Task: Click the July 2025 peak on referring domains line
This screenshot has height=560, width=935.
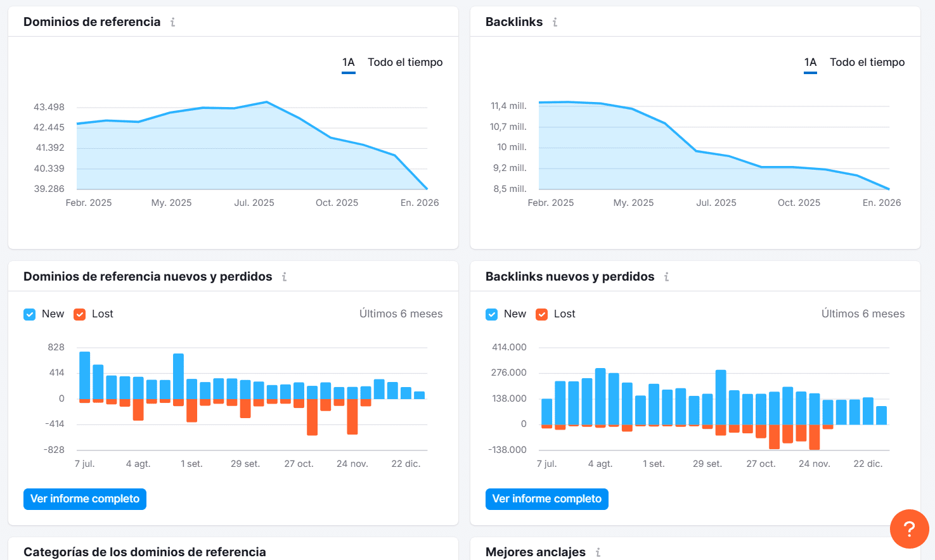Action: 266,101
